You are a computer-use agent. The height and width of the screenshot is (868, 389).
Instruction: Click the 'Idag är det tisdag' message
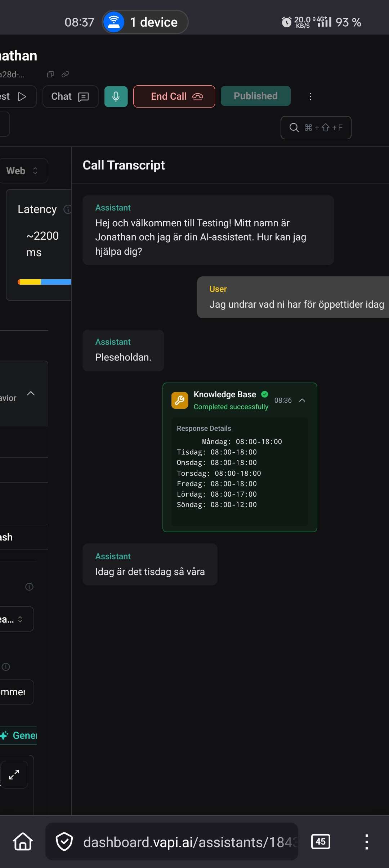click(x=150, y=565)
